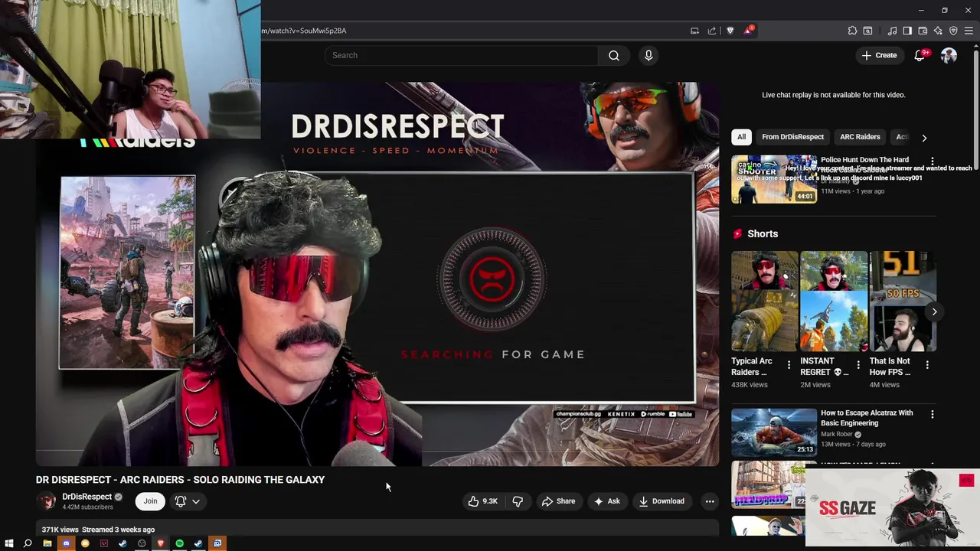This screenshot has width=980, height=551.
Task: Open INSTANT REGRET short thumbnail
Action: 834,302
